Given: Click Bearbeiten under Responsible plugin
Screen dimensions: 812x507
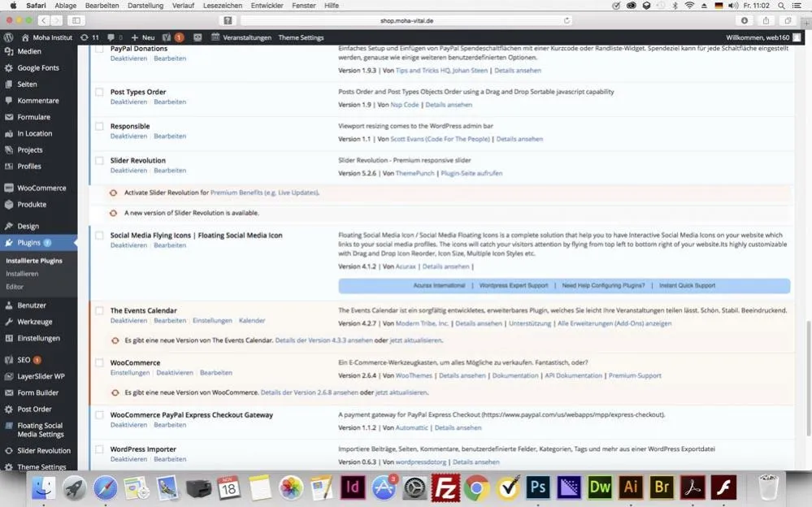Looking at the screenshot, I should pyautogui.click(x=170, y=136).
